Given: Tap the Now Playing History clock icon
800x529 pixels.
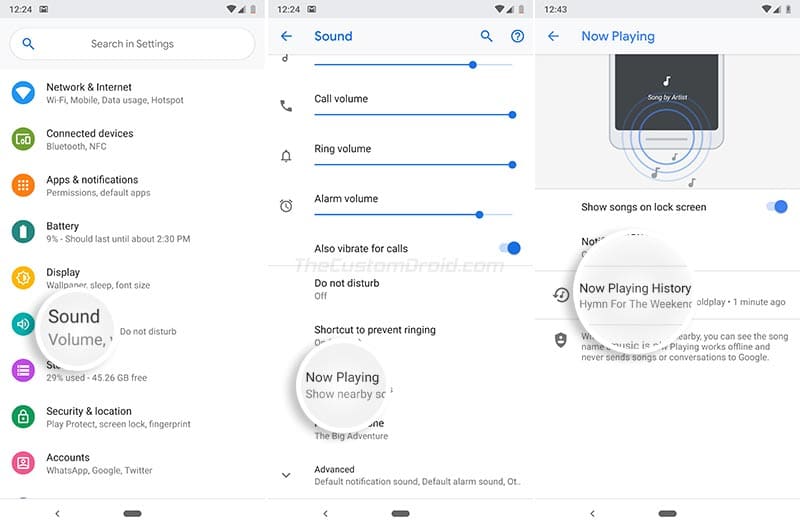Looking at the screenshot, I should 561,295.
